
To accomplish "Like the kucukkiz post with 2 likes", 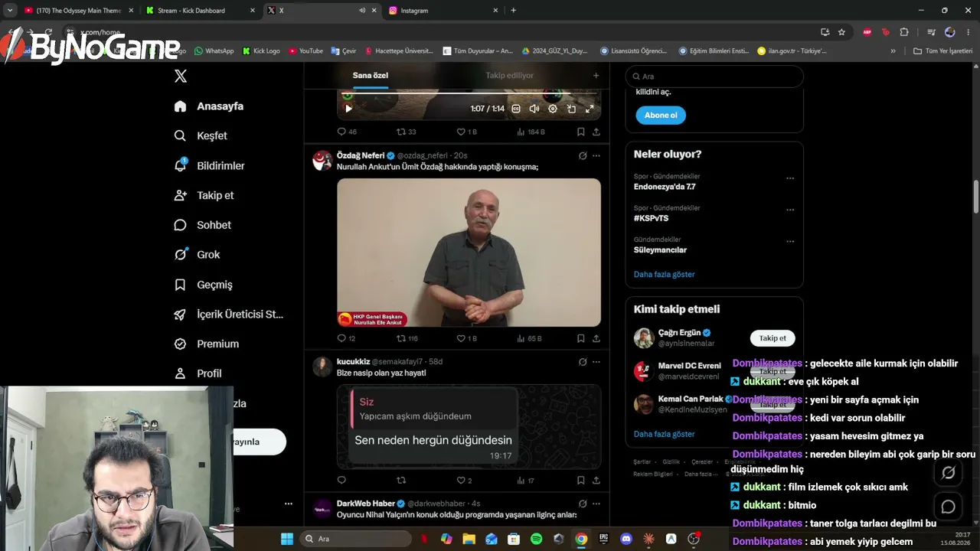I will (x=464, y=481).
